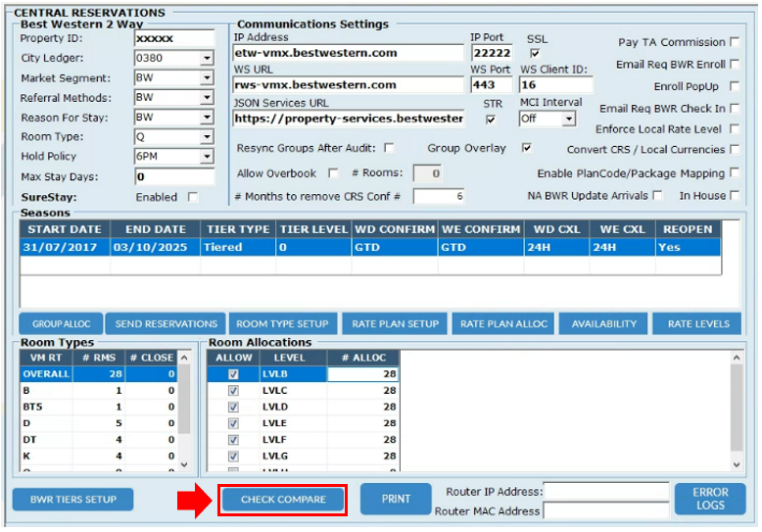
Task: Click the WS Port field
Action: coord(492,85)
